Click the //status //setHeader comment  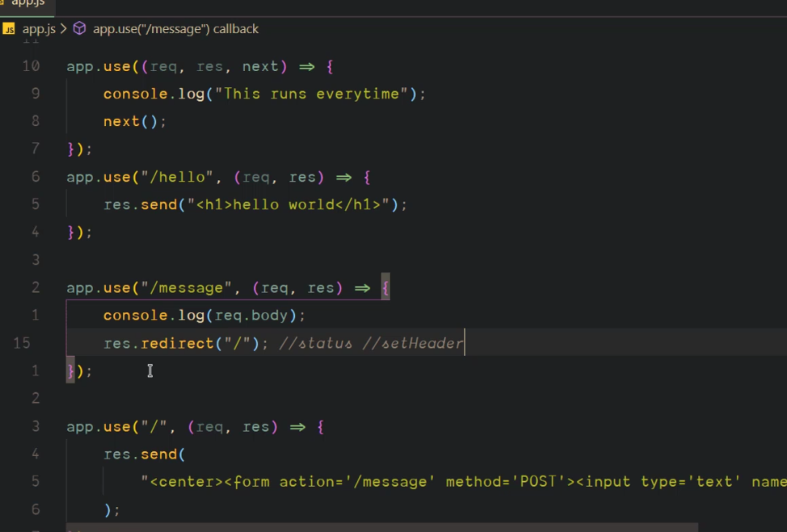tap(371, 343)
